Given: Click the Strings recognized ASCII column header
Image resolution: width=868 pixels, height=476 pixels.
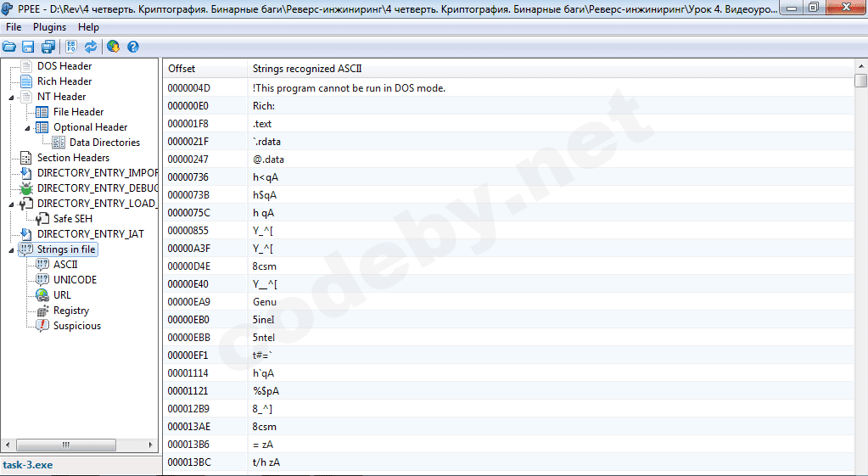Looking at the screenshot, I should click(551, 69).
